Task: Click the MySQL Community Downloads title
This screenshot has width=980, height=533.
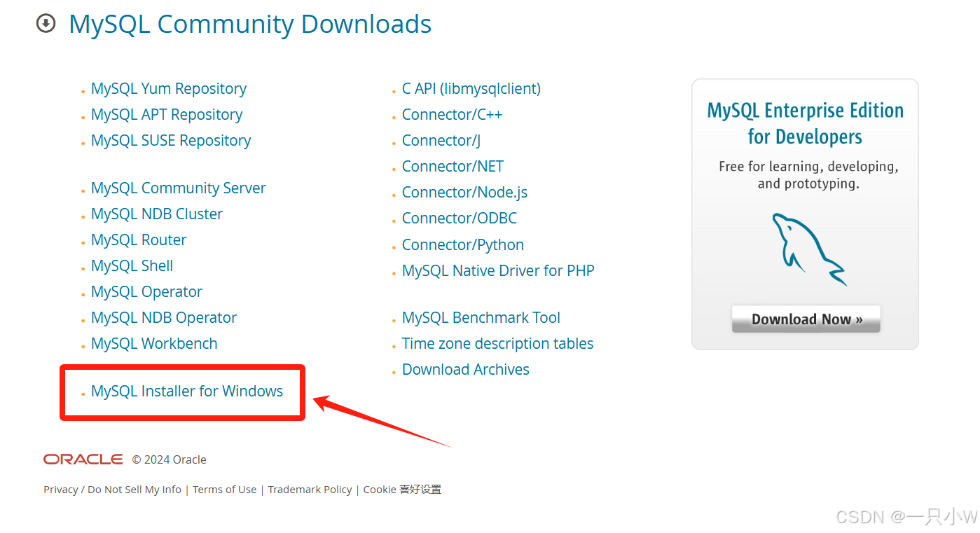Action: pyautogui.click(x=250, y=25)
